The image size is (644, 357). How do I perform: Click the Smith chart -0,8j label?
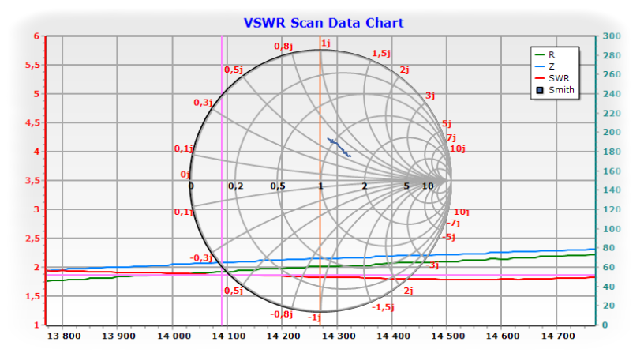tap(281, 314)
